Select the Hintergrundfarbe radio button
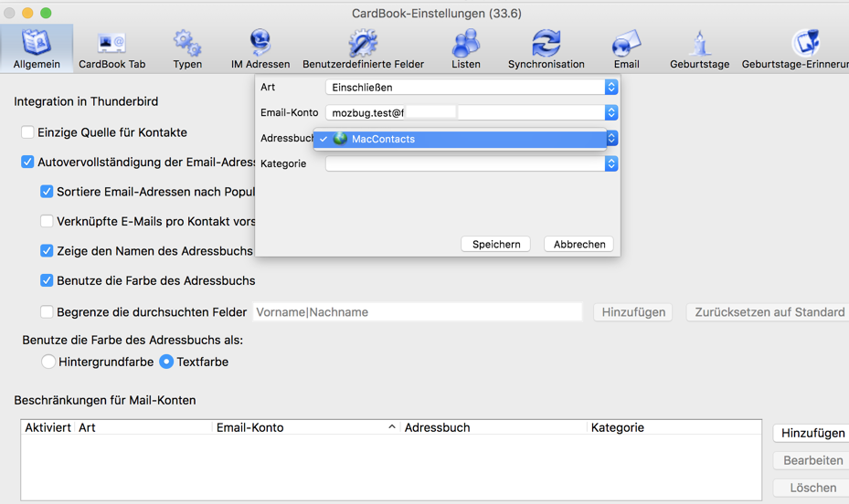849x504 pixels. click(x=48, y=362)
